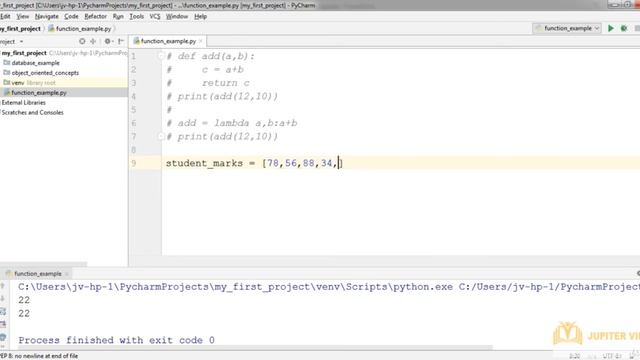Click the commented 'def add(a,b):' line
This screenshot has height=360, width=640.
tap(211, 56)
